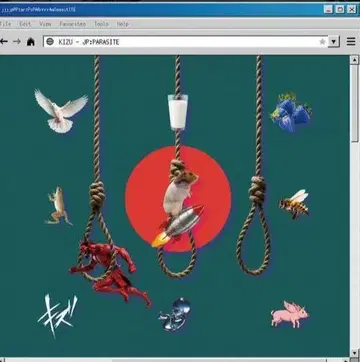Open the Help menu
Image resolution: width=360 pixels, height=362 pixels.
tap(123, 24)
